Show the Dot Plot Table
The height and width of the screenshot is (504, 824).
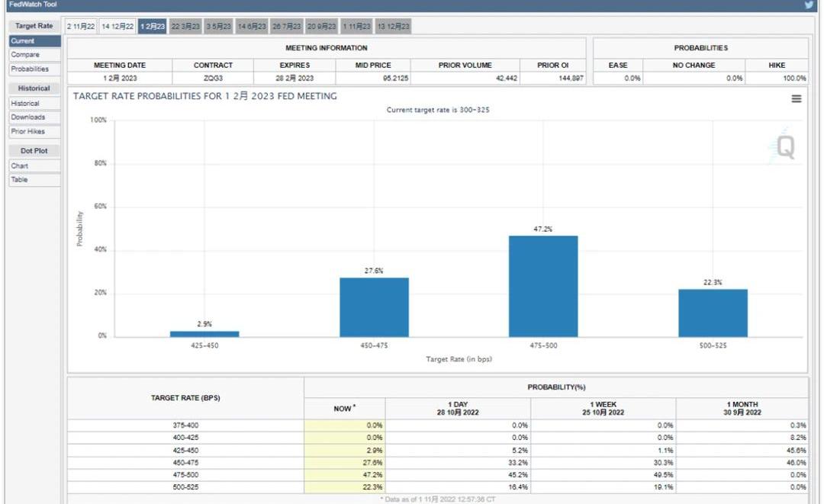(19, 180)
